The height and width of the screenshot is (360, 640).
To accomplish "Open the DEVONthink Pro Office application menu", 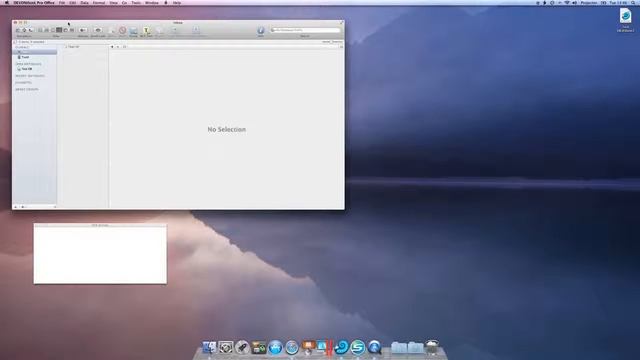I will coord(34,2).
